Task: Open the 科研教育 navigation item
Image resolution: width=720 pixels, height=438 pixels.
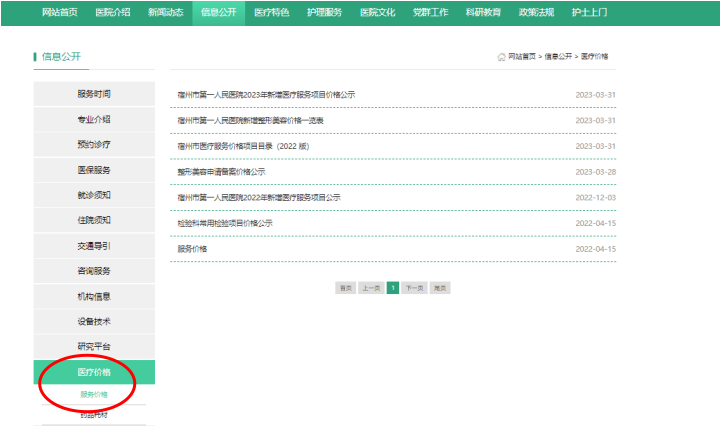Action: pos(485,12)
